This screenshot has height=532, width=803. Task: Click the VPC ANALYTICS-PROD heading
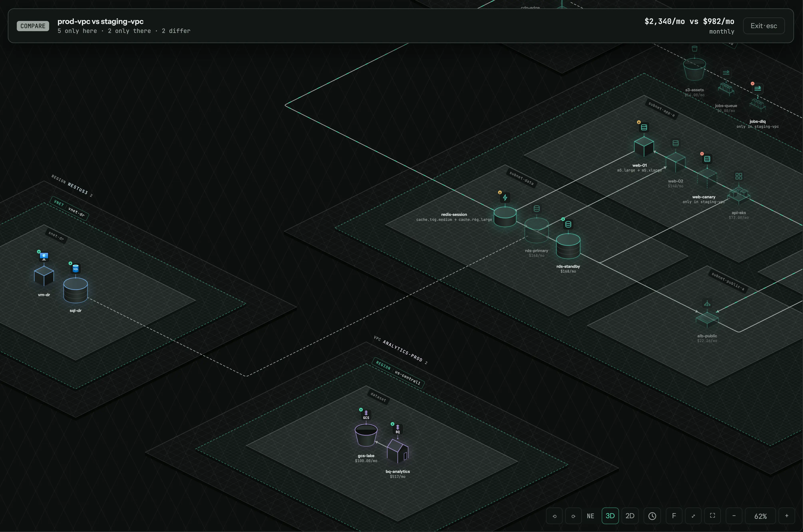click(401, 350)
